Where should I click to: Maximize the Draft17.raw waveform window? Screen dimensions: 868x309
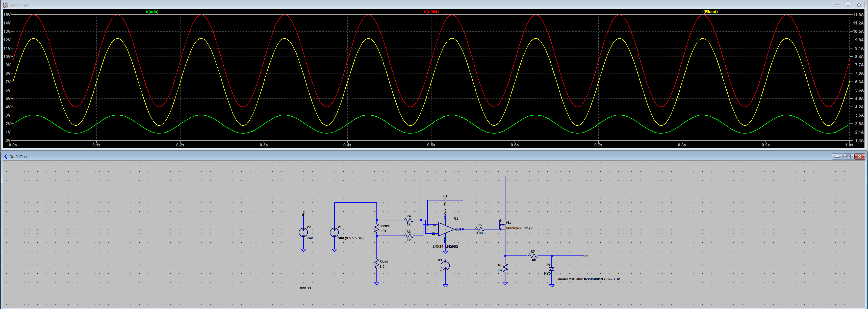(x=848, y=5)
